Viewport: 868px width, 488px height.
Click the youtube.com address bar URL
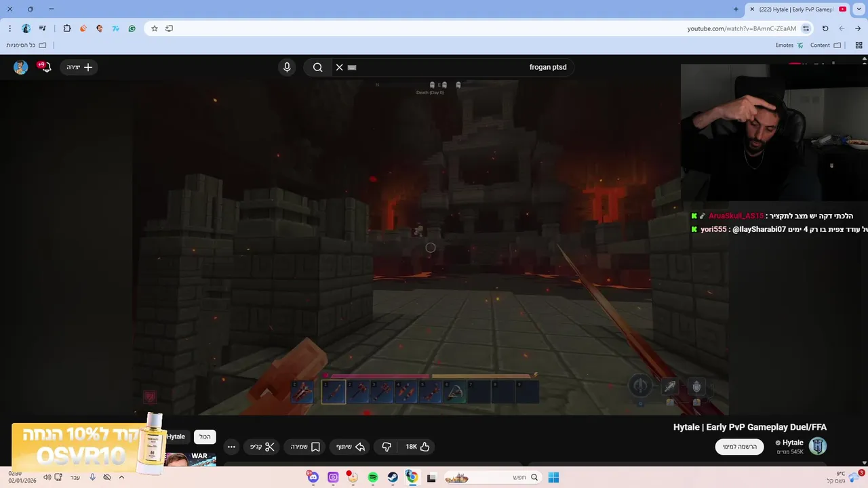[x=741, y=28]
